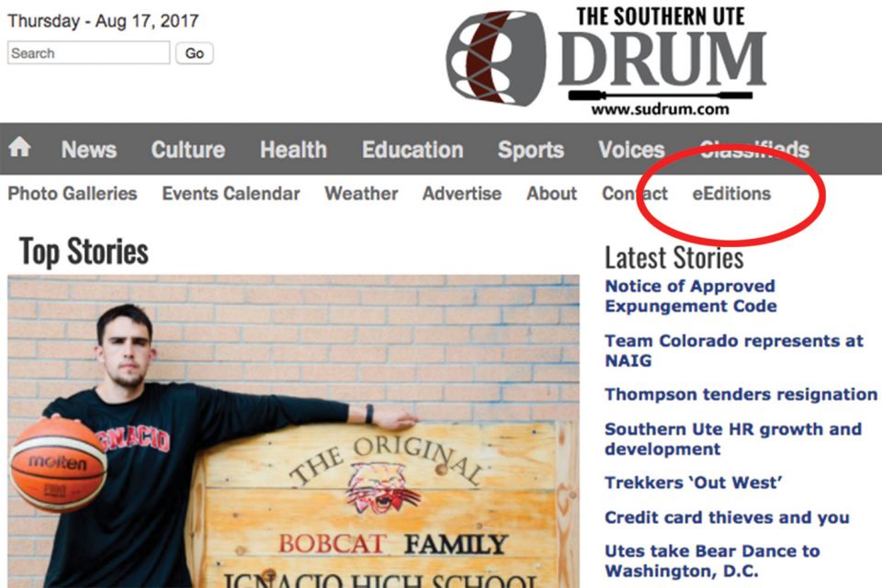Screen dimensions: 882x588
Task: Open the Events Calendar page
Action: point(231,194)
